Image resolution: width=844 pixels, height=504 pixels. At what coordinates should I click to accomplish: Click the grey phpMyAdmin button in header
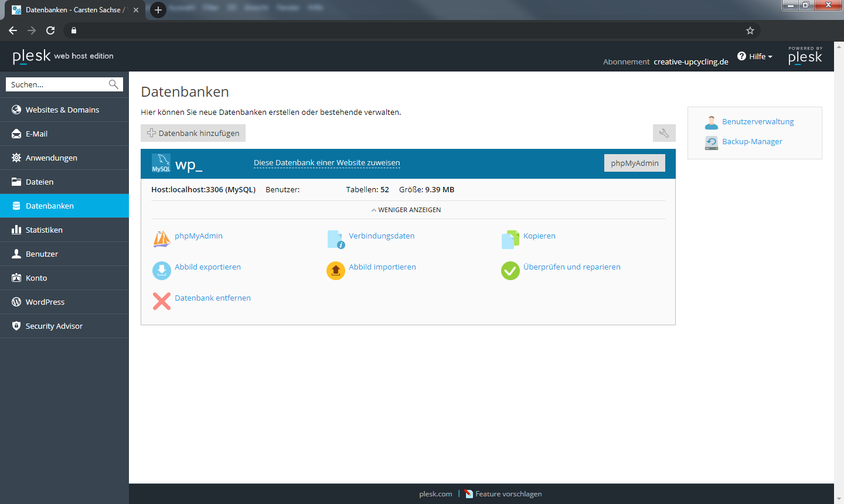click(x=635, y=163)
